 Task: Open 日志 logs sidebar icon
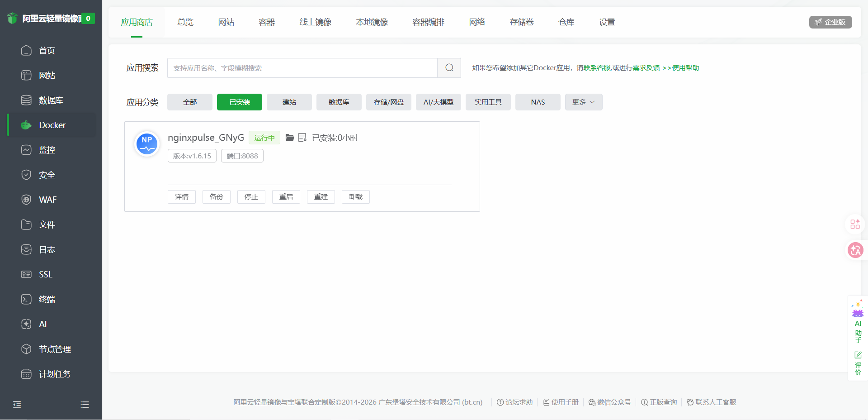[26, 249]
